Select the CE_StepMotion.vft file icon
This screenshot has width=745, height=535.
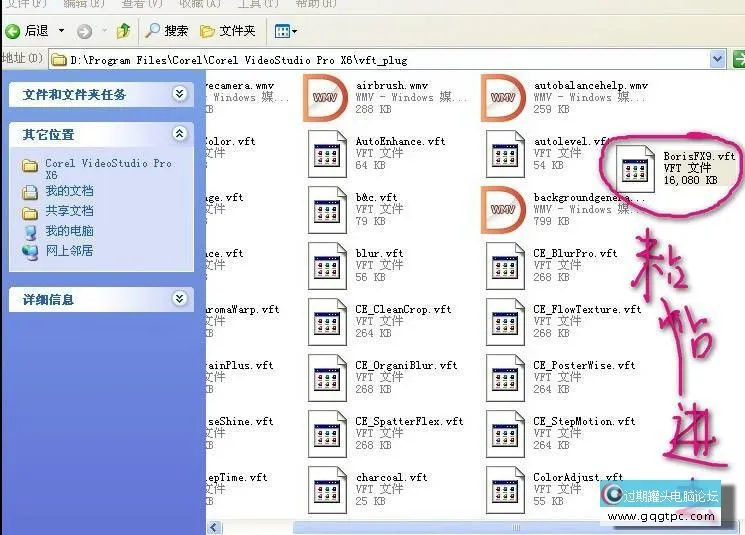click(505, 434)
